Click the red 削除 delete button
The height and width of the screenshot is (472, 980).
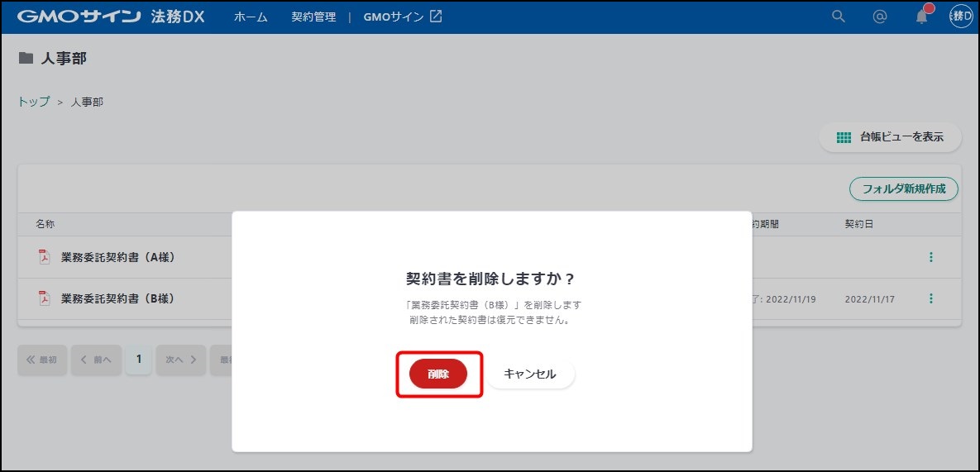point(438,374)
